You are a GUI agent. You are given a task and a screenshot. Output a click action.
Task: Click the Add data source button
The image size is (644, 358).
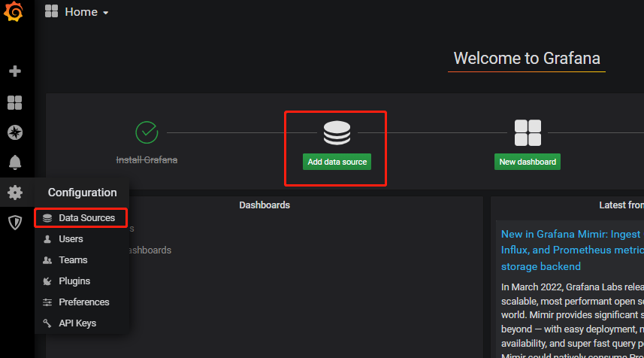click(x=337, y=162)
